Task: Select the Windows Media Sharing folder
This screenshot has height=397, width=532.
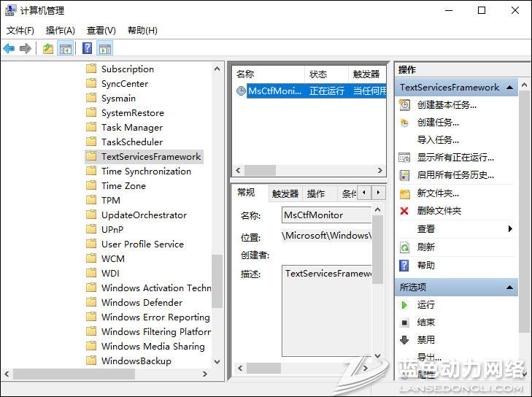Action: click(x=153, y=347)
